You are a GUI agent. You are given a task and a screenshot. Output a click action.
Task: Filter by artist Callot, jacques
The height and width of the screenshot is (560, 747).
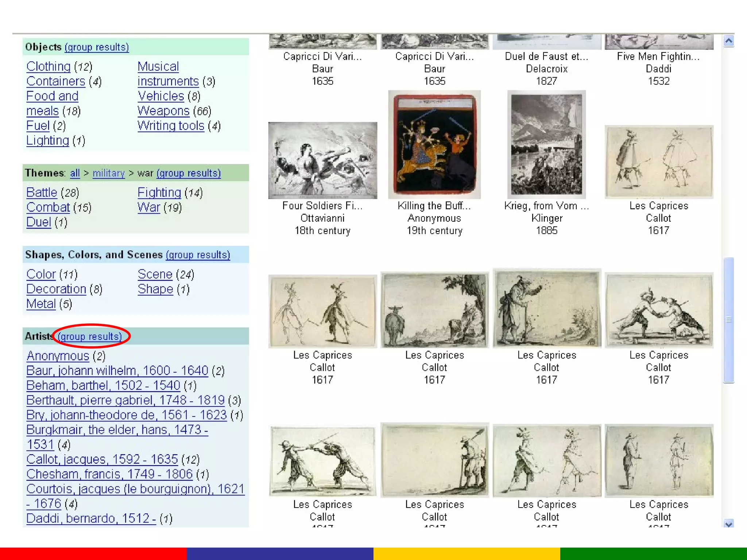pos(102,459)
